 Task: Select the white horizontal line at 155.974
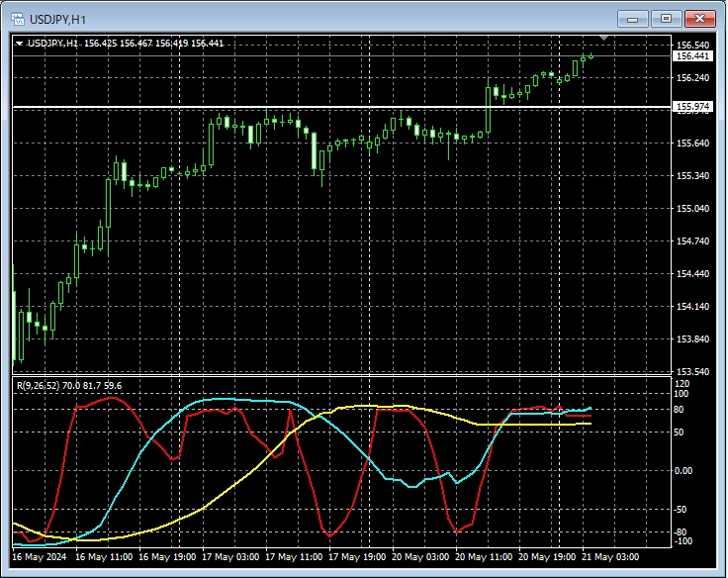tap(297, 106)
